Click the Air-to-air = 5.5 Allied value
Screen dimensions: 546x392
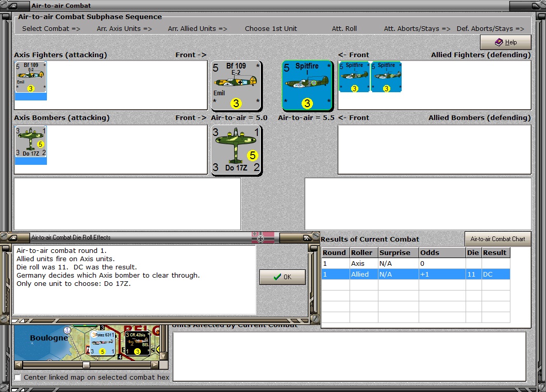point(306,117)
